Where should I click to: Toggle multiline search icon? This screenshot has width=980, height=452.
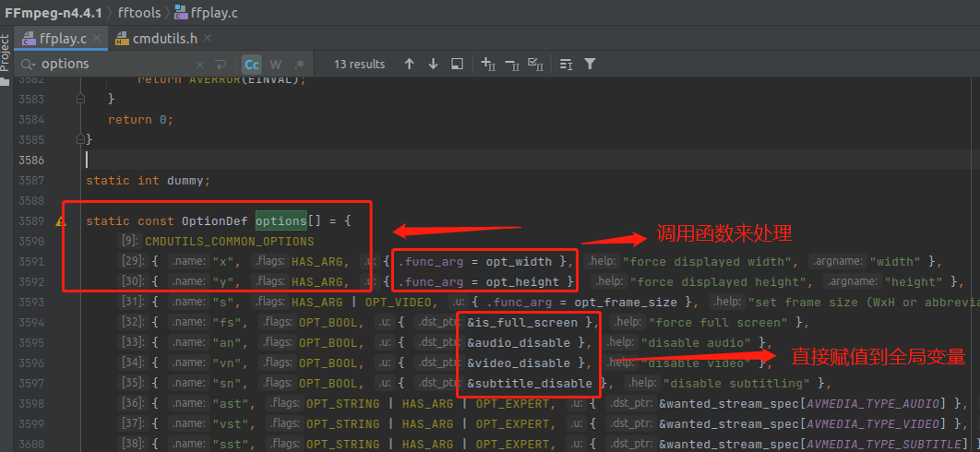click(x=221, y=65)
